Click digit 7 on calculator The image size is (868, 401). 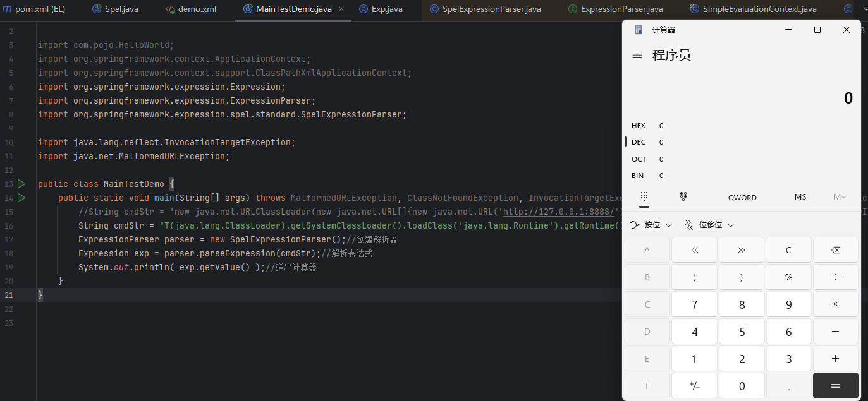click(694, 304)
